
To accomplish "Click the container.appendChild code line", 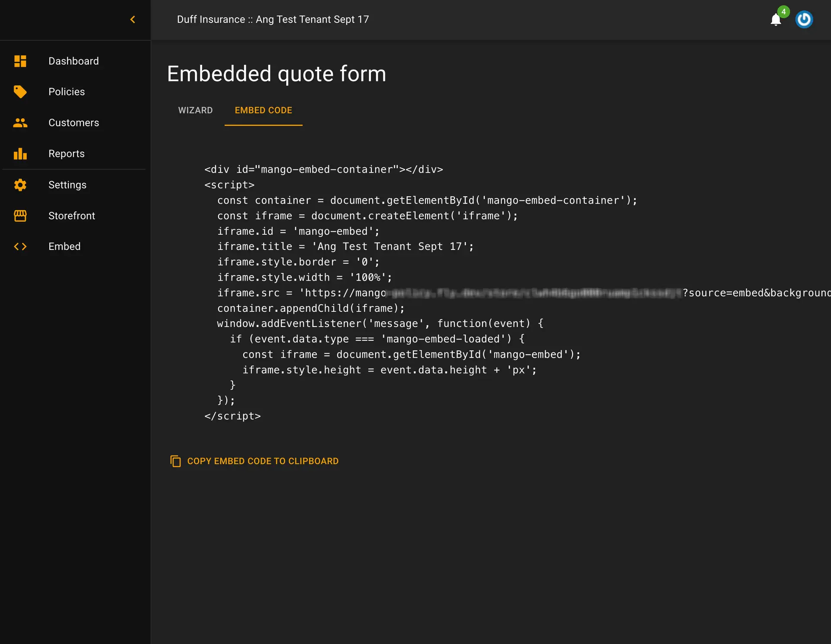I will [x=311, y=308].
